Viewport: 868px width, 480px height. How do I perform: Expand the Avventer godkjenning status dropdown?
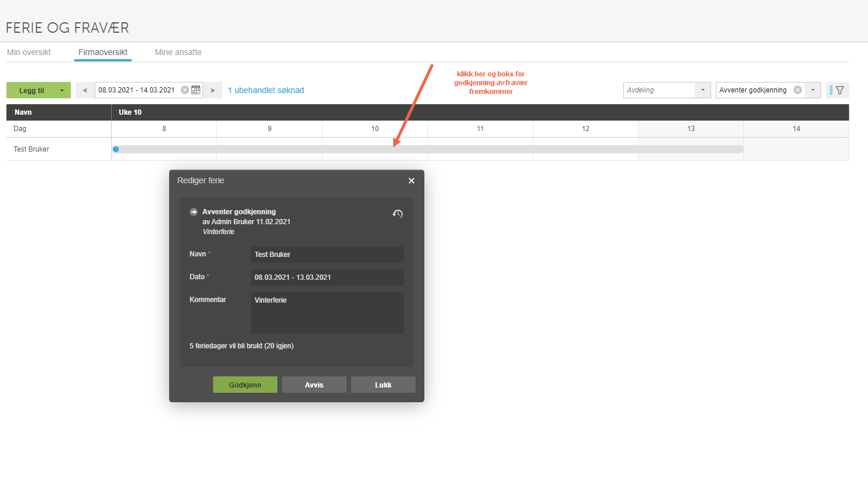pyautogui.click(x=813, y=90)
